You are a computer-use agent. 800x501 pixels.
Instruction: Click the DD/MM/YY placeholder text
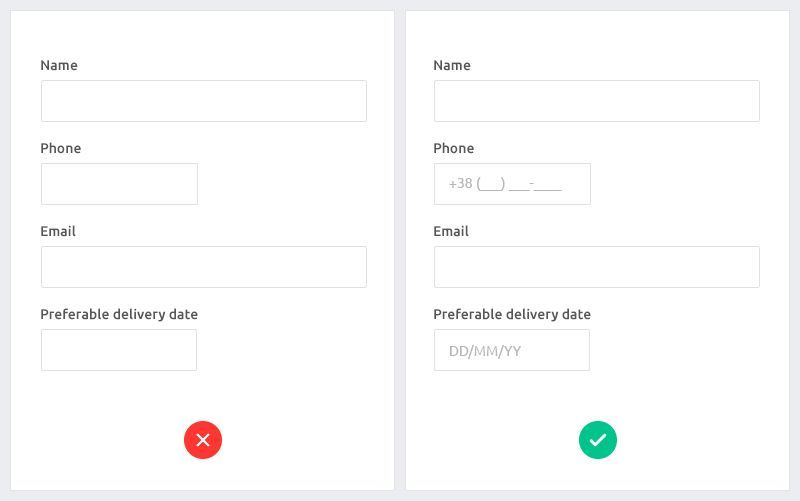pos(485,351)
